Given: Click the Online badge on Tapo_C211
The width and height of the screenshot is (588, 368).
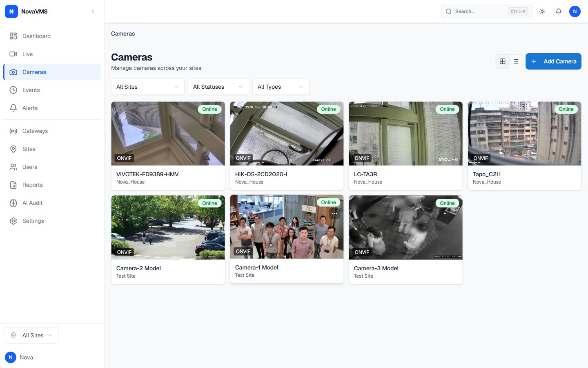Looking at the screenshot, I should [566, 109].
